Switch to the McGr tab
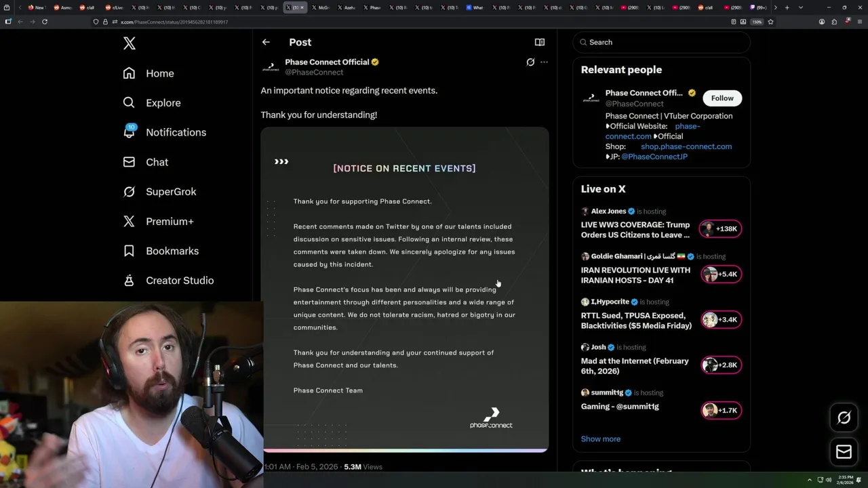868x488 pixels. 321,7
